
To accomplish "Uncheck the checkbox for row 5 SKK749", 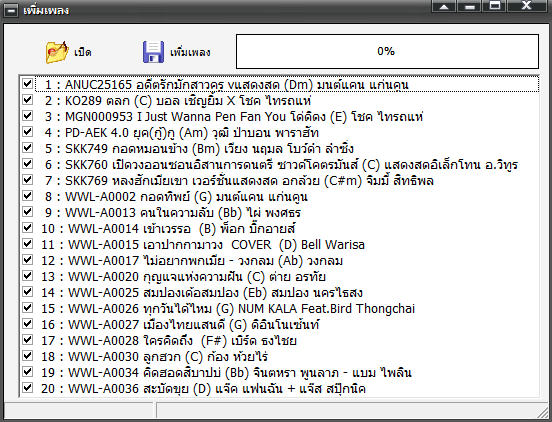I will [x=27, y=148].
